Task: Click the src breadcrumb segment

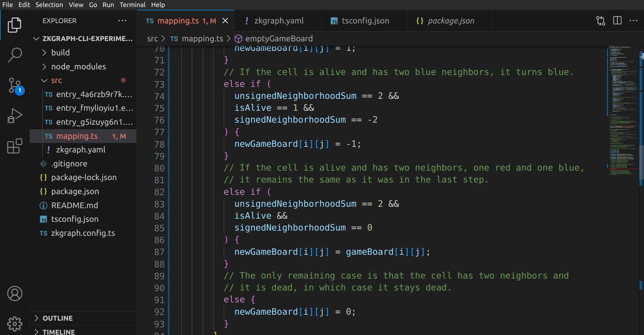Action: pos(152,39)
